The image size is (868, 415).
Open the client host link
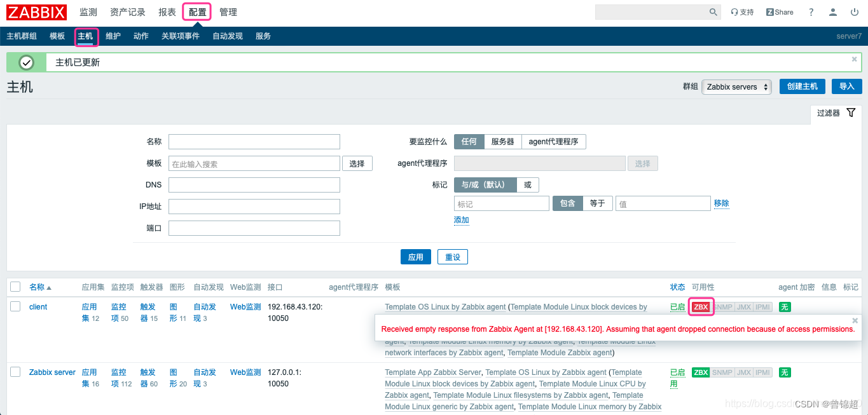click(38, 307)
